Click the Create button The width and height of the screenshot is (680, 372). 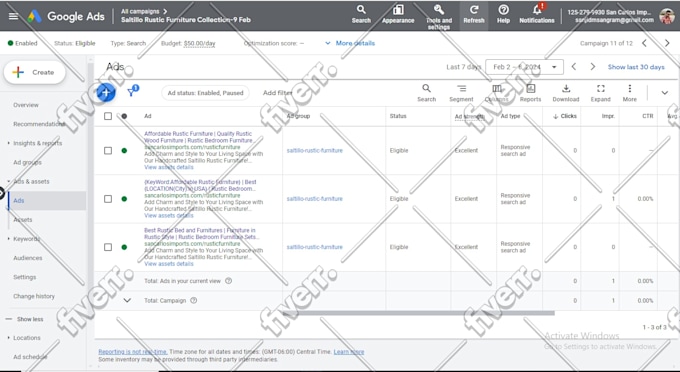[x=35, y=72]
